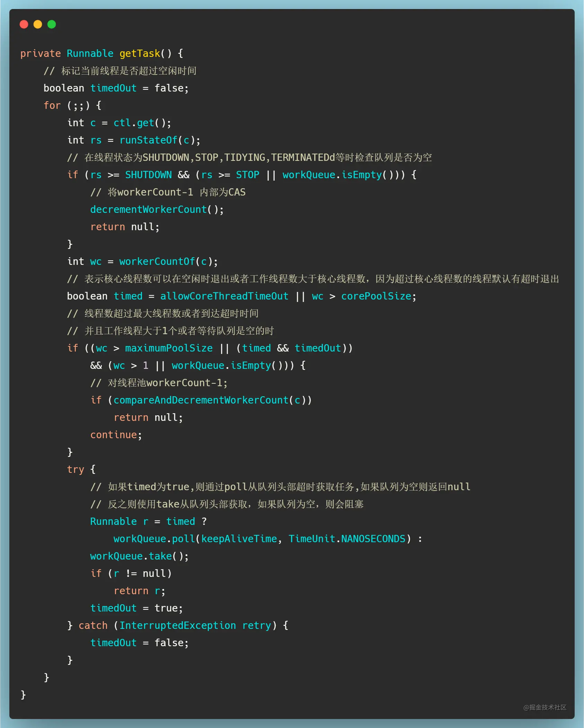Click "TimeUnit.NANOSECONDS" in the poll call
The height and width of the screenshot is (728, 584).
click(x=347, y=539)
